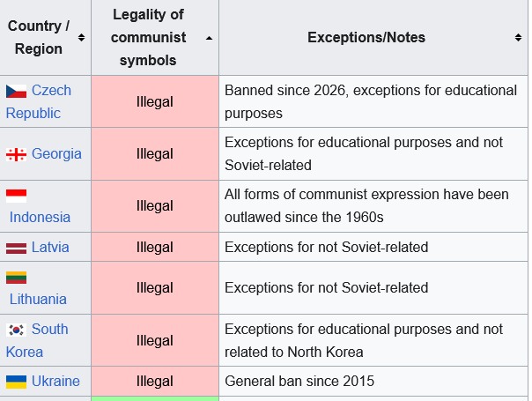This screenshot has width=532, height=401.
Task: Sort the Exceptions/Notes column
Action: click(518, 37)
